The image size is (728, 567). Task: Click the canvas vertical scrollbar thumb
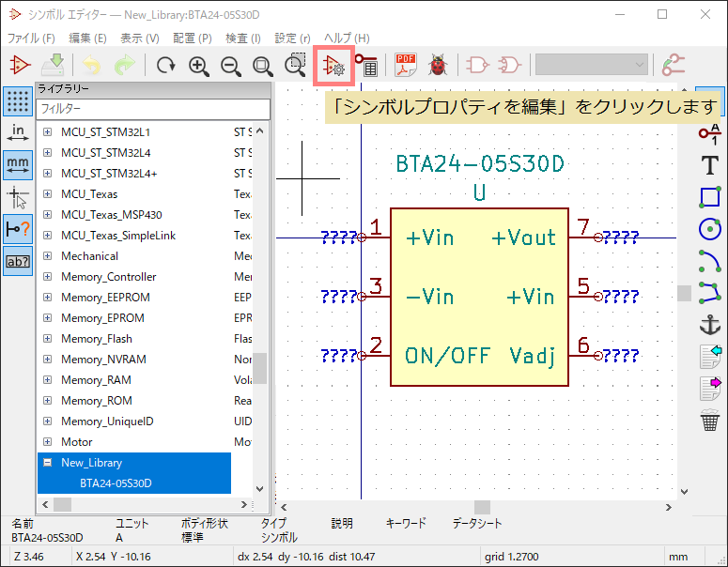685,293
